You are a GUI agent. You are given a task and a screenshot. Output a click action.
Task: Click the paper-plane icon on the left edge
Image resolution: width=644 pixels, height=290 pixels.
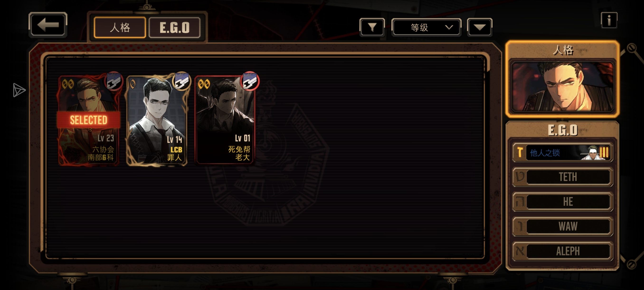coord(19,90)
